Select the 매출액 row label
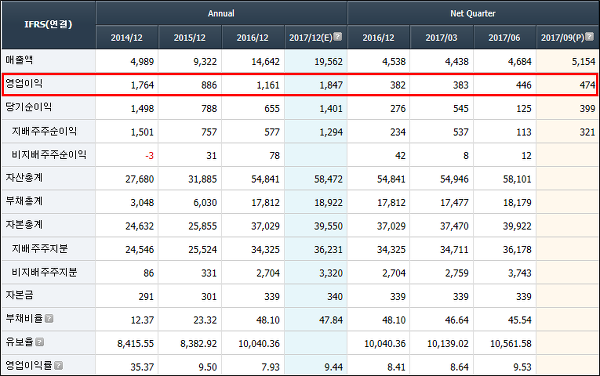The width and height of the screenshot is (600, 376). pos(19,60)
